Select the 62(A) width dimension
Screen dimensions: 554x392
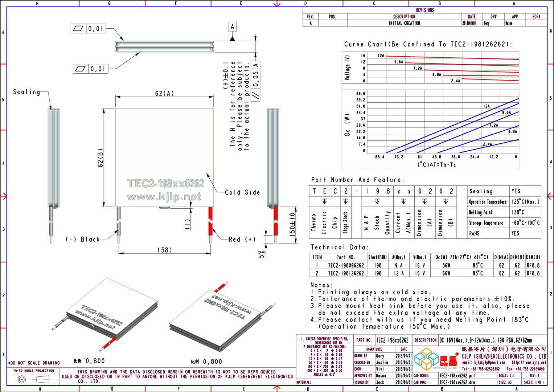164,94
